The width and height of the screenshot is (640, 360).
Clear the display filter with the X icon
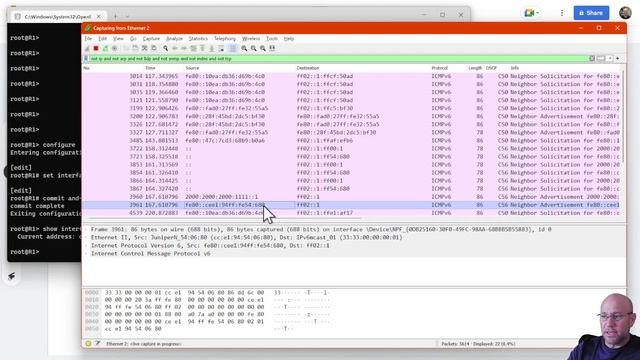(x=592, y=59)
